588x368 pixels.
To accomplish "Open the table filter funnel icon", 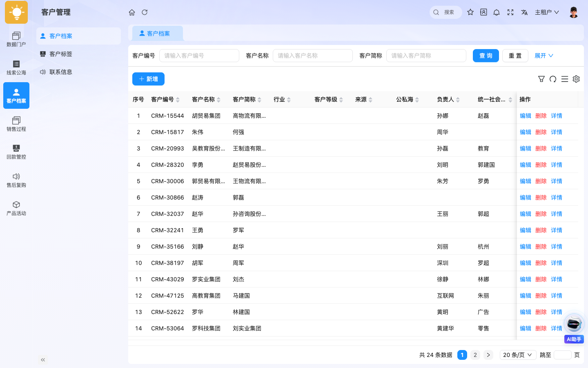I will coord(541,79).
